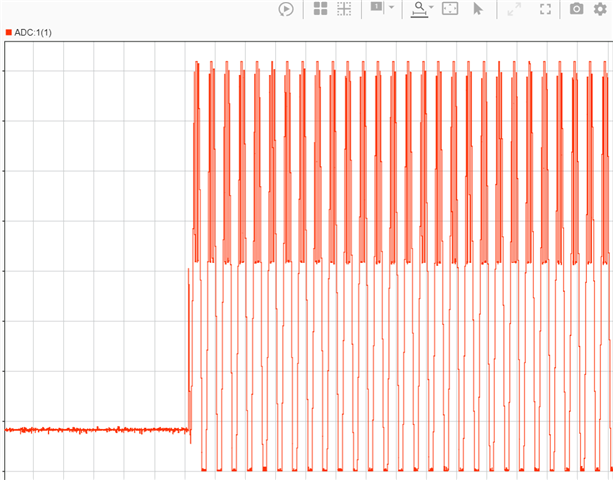
Task: Toggle the dotted subplot grid icon
Action: [344, 9]
